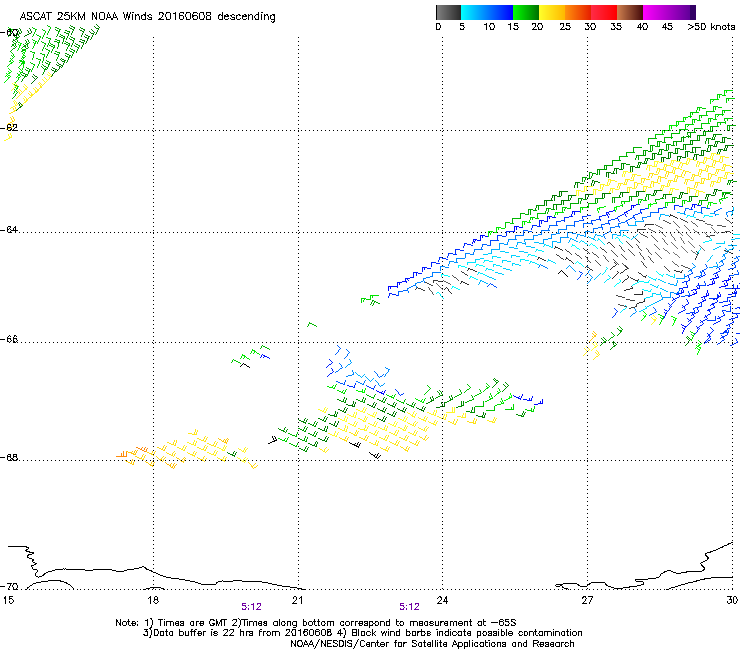
Task: Click the green 15-20 knots legend segment
Action: (x=526, y=12)
